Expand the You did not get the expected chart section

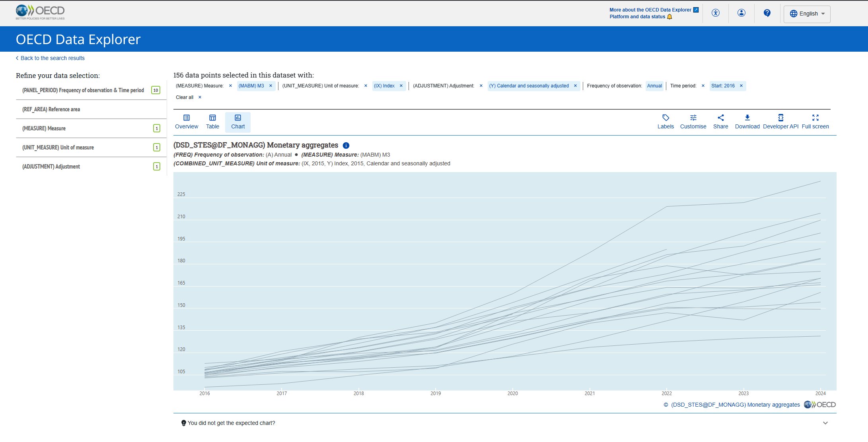click(x=505, y=423)
